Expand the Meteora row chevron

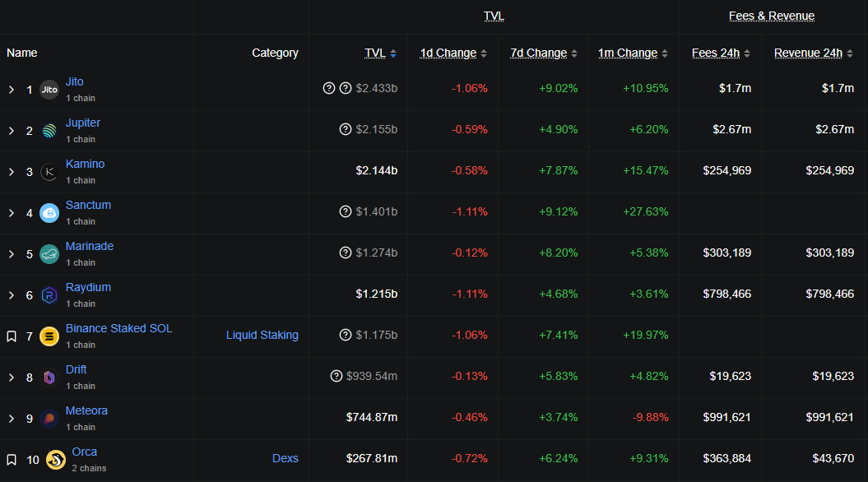point(12,419)
